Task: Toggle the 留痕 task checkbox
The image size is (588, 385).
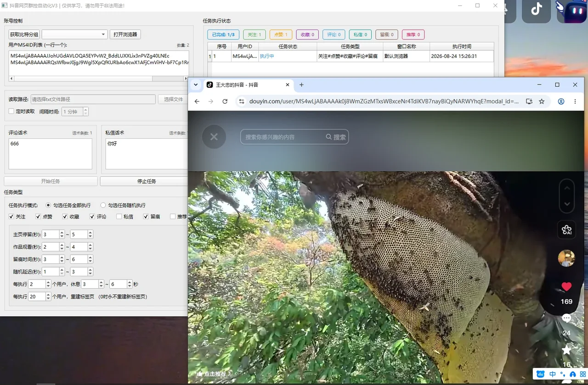Action: pyautogui.click(x=146, y=216)
